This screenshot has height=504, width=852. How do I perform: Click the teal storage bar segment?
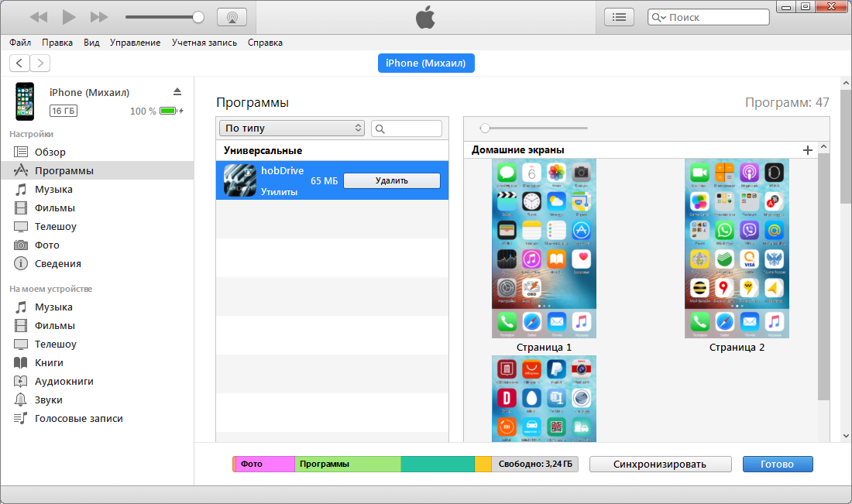pyautogui.click(x=438, y=465)
